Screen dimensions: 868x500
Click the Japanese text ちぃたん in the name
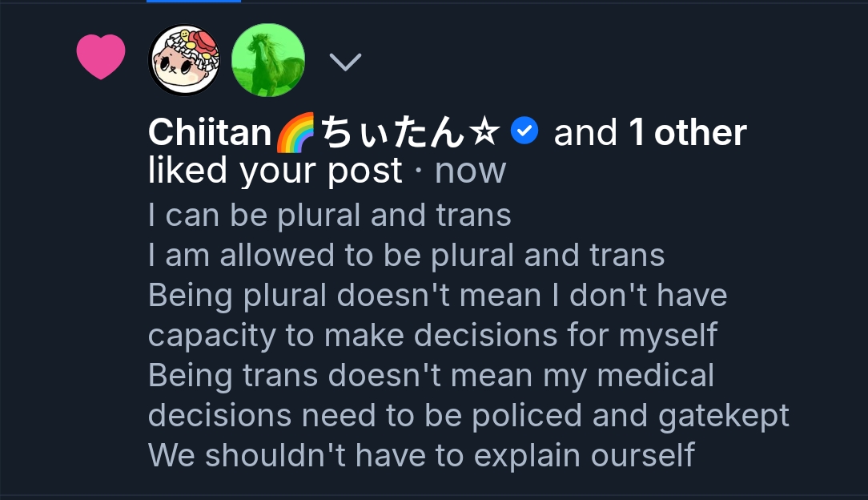click(x=392, y=133)
